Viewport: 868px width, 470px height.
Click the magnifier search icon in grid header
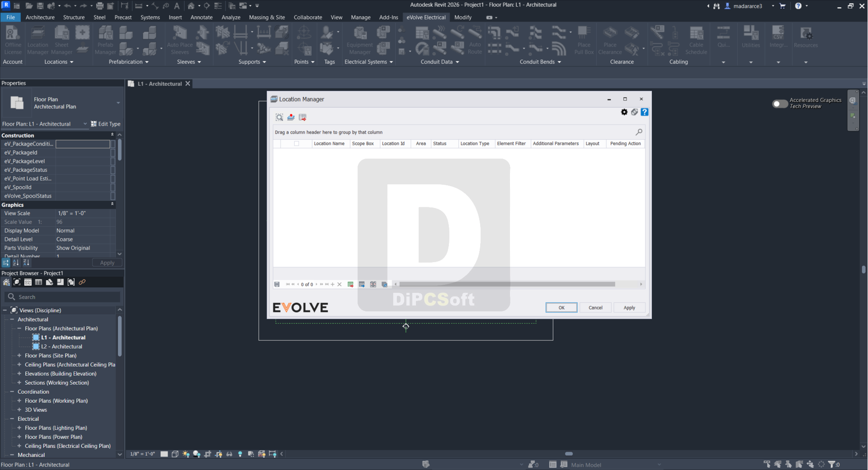(639, 132)
